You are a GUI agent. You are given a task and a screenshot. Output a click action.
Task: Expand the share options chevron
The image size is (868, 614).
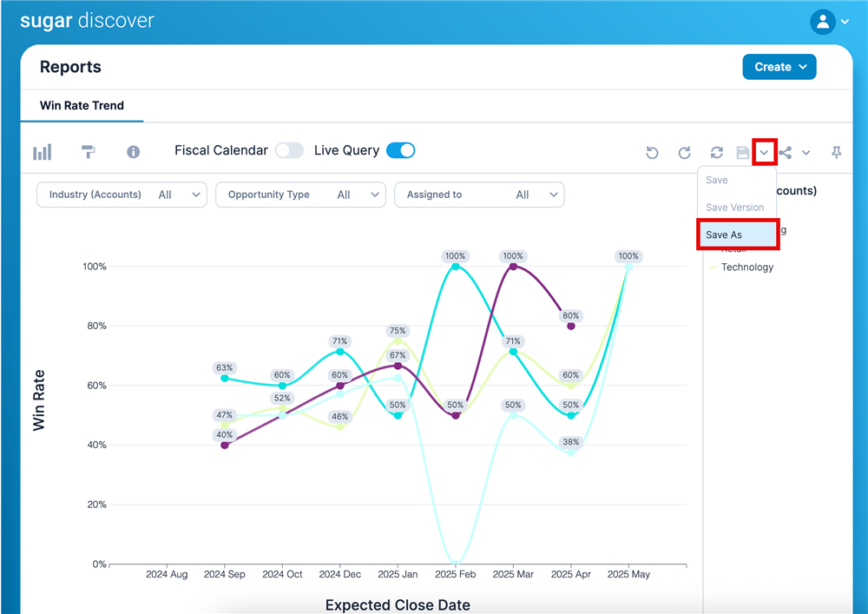(806, 153)
